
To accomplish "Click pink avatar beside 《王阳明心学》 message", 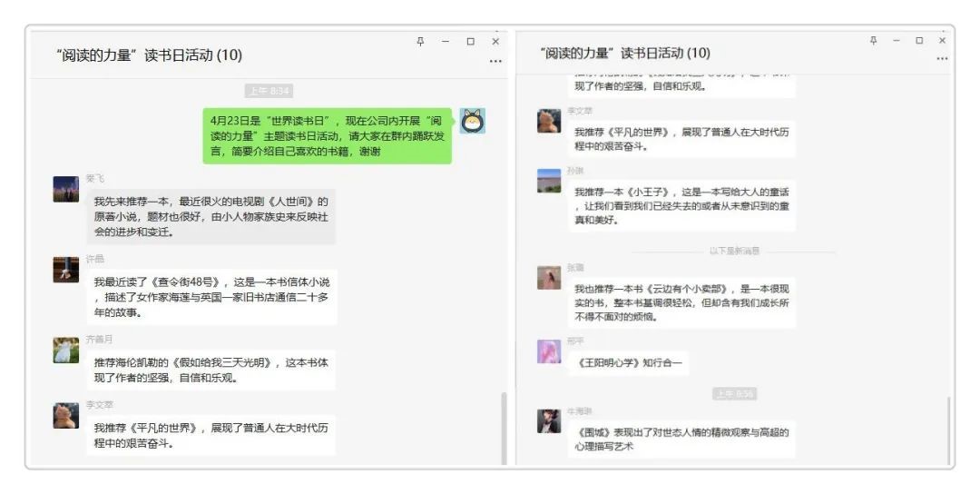I will (x=549, y=351).
